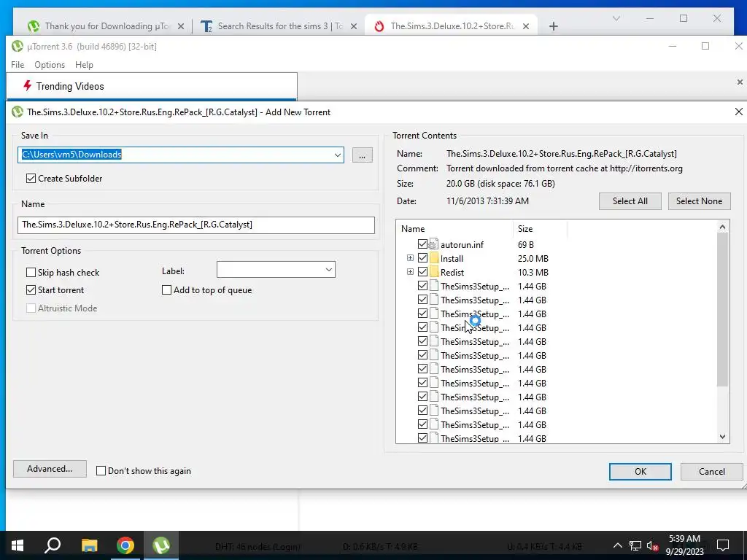The image size is (747, 560).
Task: Open the notification center icon
Action: coord(723,545)
